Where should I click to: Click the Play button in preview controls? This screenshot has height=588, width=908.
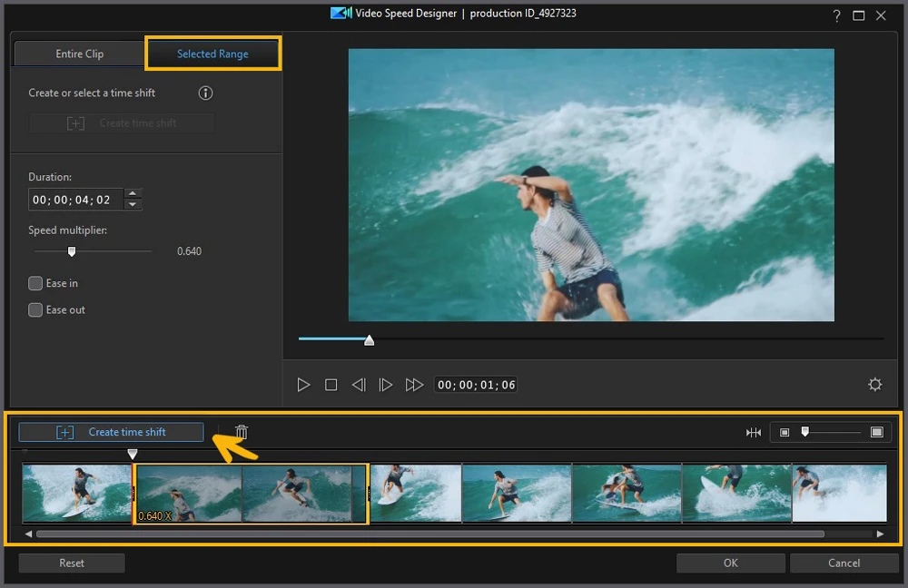(x=304, y=385)
